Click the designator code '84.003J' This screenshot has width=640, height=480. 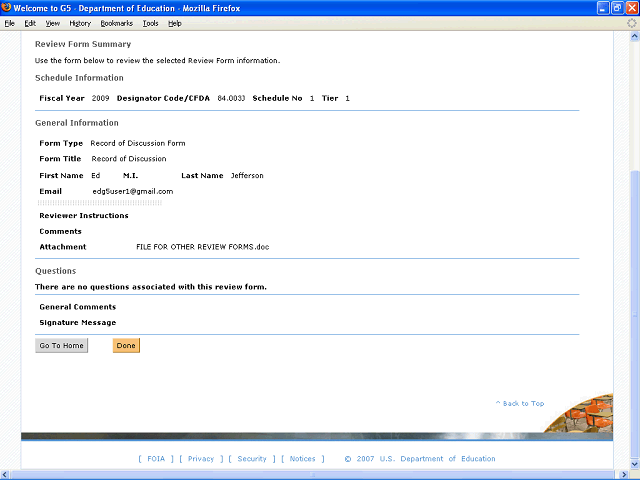(231, 98)
